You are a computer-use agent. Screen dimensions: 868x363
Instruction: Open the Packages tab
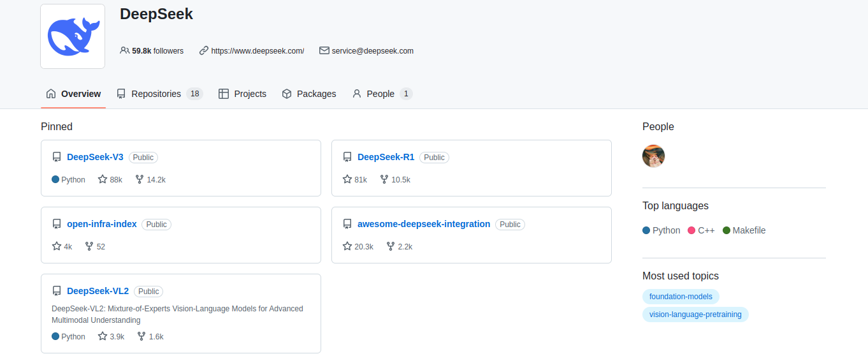point(309,94)
